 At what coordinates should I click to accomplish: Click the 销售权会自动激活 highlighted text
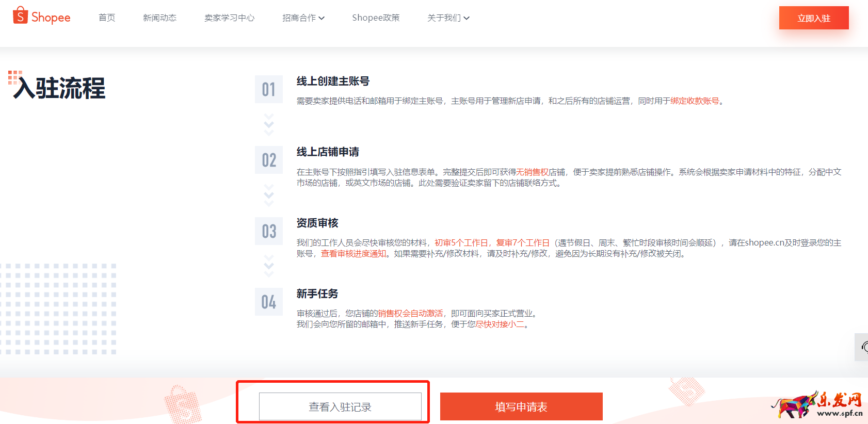(410, 313)
